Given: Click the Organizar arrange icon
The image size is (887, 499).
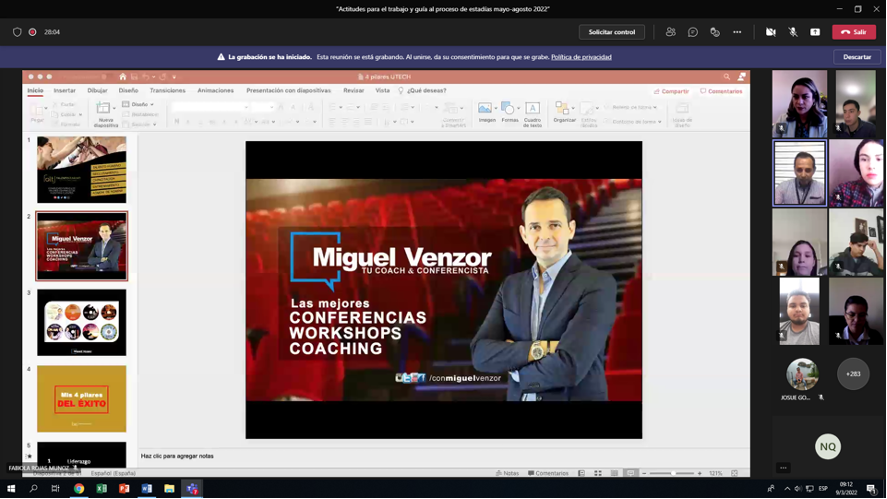Looking at the screenshot, I should click(562, 108).
